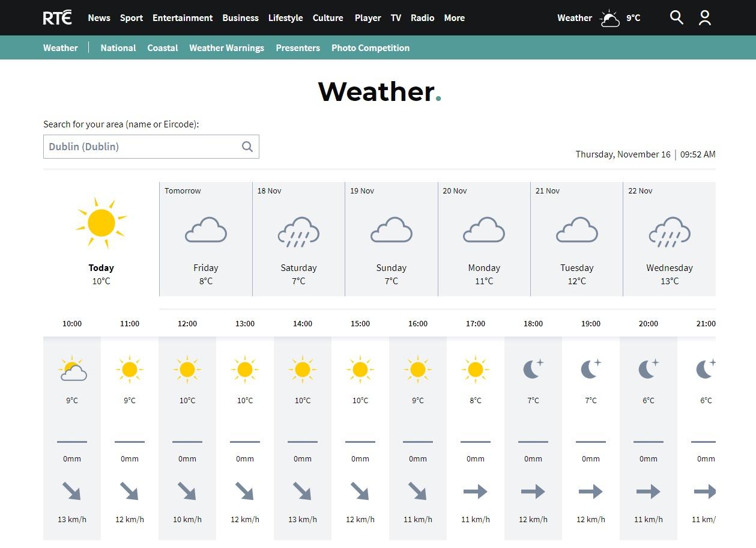The height and width of the screenshot is (548, 756).
Task: Open the search magnifier in the top bar
Action: pyautogui.click(x=676, y=17)
